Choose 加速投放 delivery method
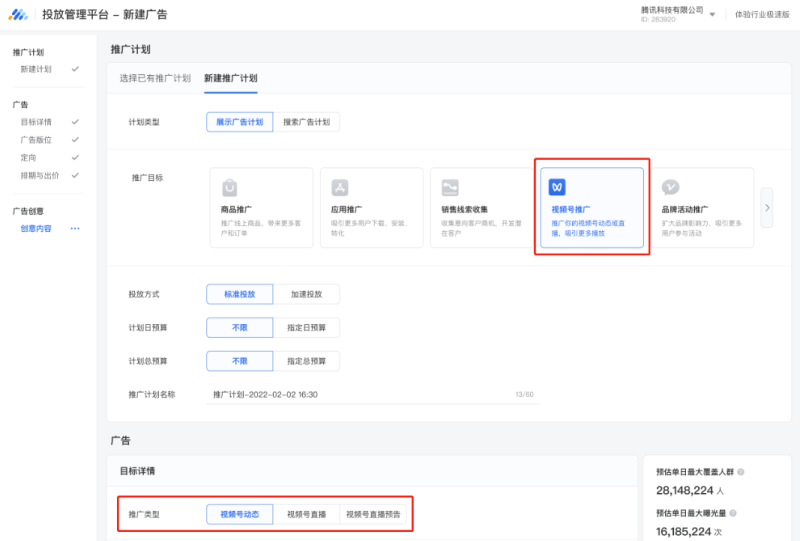The width and height of the screenshot is (800, 541). pyautogui.click(x=306, y=295)
